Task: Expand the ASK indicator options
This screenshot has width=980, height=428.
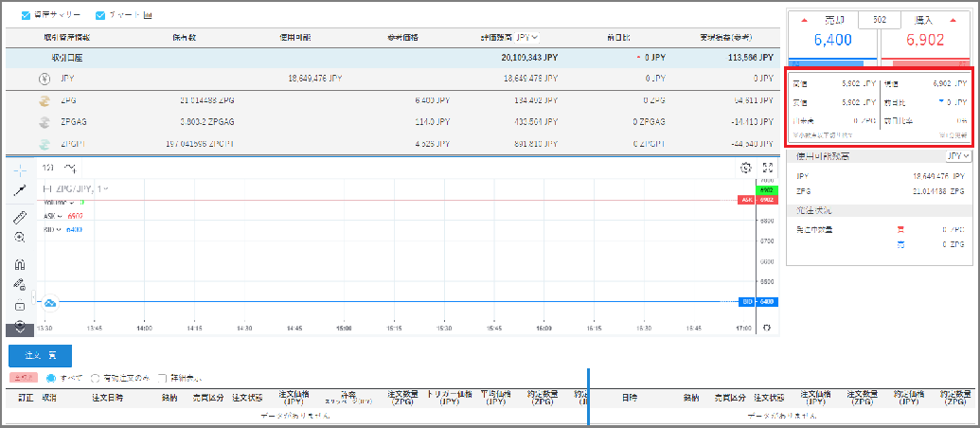Action: [60, 216]
